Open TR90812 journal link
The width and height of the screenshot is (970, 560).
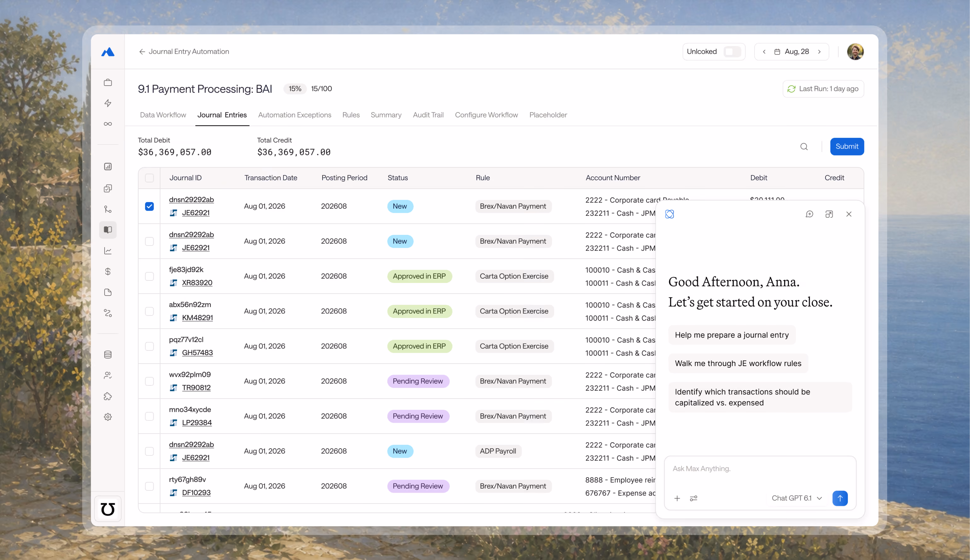point(196,388)
